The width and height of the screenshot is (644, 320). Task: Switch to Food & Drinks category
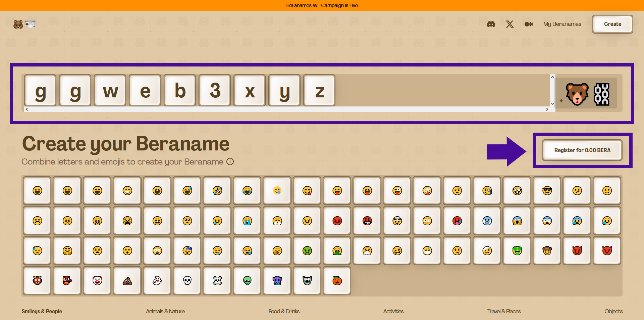284,311
